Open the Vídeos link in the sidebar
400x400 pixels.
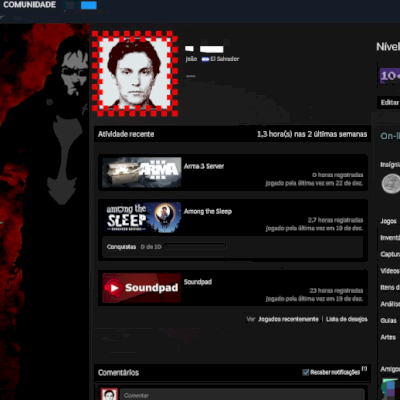pos(389,271)
